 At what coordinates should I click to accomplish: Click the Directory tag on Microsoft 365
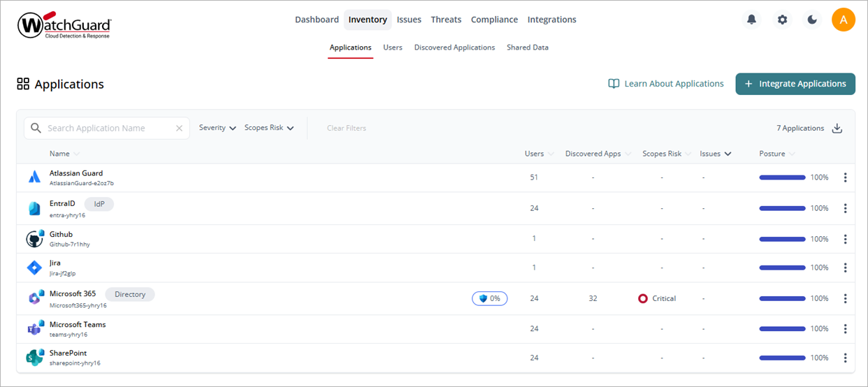[x=130, y=294]
